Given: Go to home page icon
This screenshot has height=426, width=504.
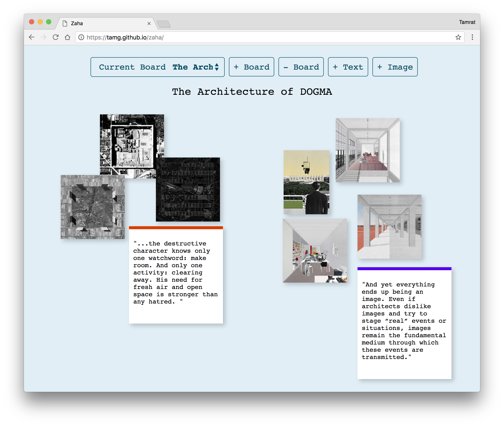Looking at the screenshot, I should pos(67,37).
